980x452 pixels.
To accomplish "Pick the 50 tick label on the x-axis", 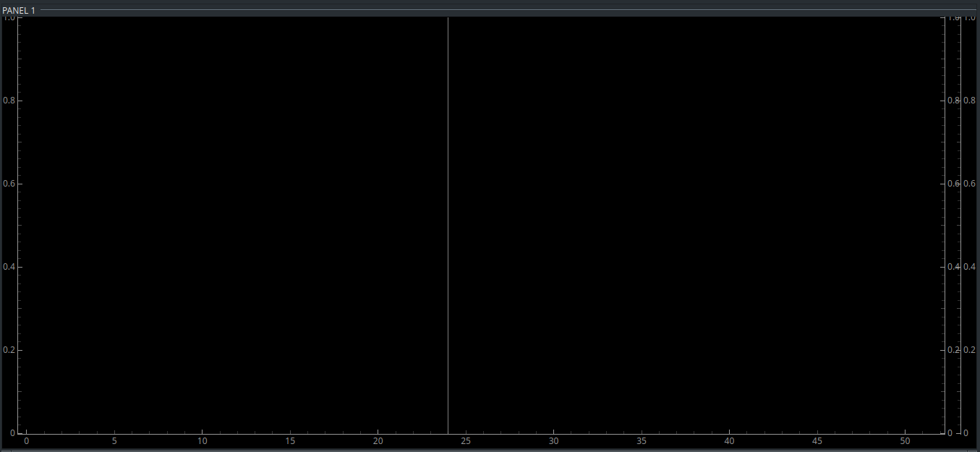I will pyautogui.click(x=905, y=441).
